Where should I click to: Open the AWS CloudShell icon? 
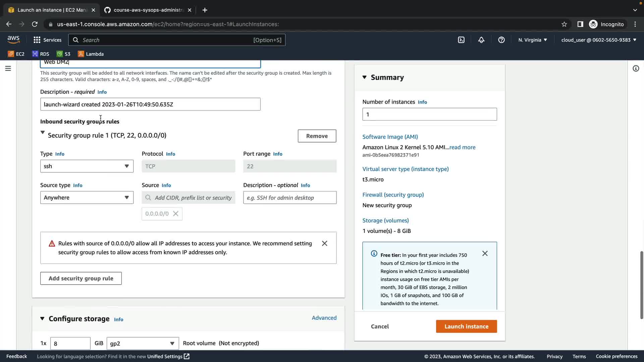point(461,40)
